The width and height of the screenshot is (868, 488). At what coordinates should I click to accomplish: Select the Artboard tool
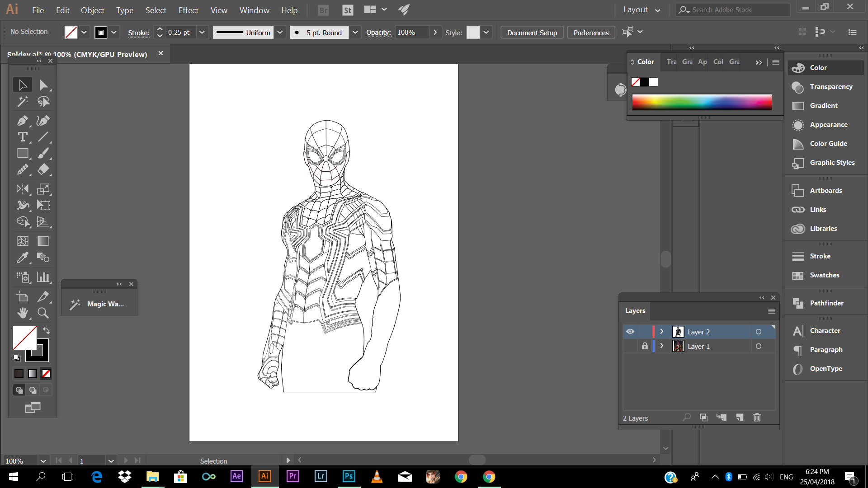(23, 296)
